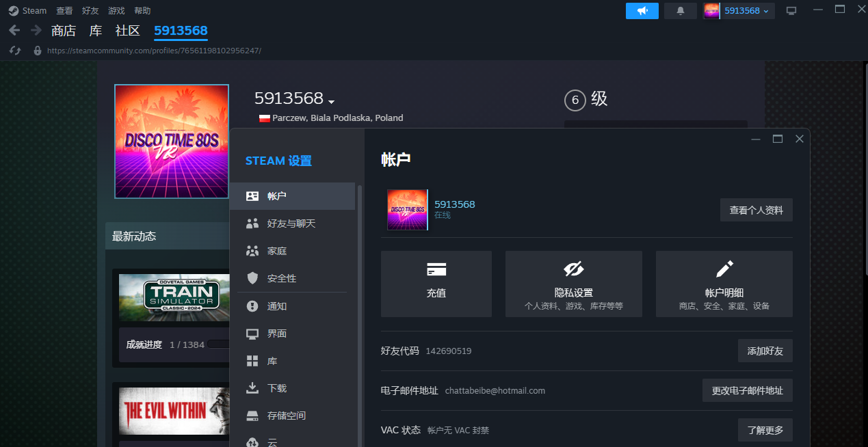Click the 界面 monitor icon
This screenshot has height=447, width=868.
(252, 334)
